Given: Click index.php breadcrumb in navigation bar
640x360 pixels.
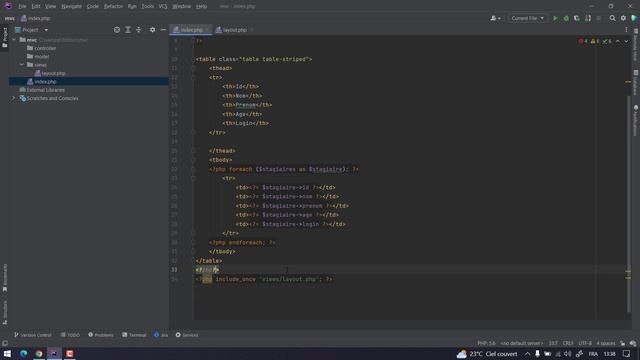Looking at the screenshot, I should point(35,18).
